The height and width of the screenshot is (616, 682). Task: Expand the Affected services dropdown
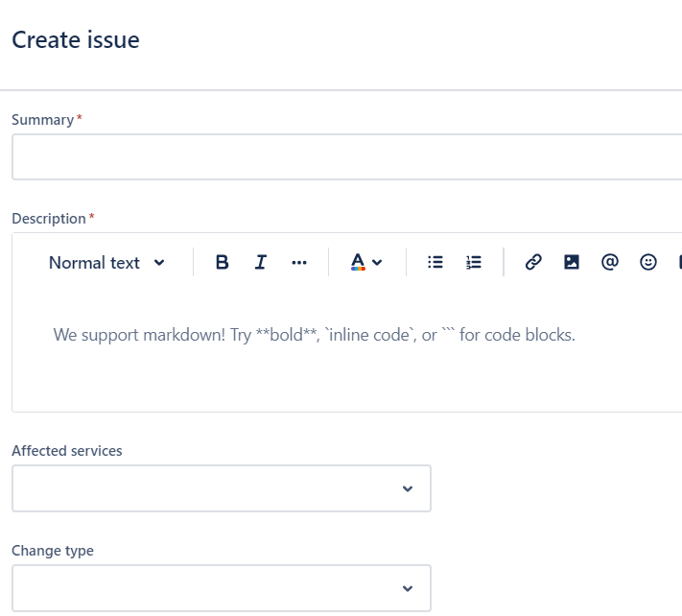click(221, 488)
